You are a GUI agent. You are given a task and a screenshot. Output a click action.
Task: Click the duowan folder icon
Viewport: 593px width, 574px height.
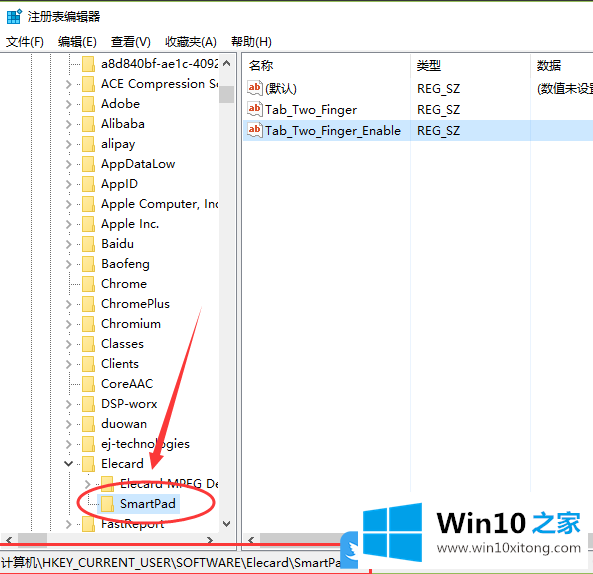tap(88, 424)
